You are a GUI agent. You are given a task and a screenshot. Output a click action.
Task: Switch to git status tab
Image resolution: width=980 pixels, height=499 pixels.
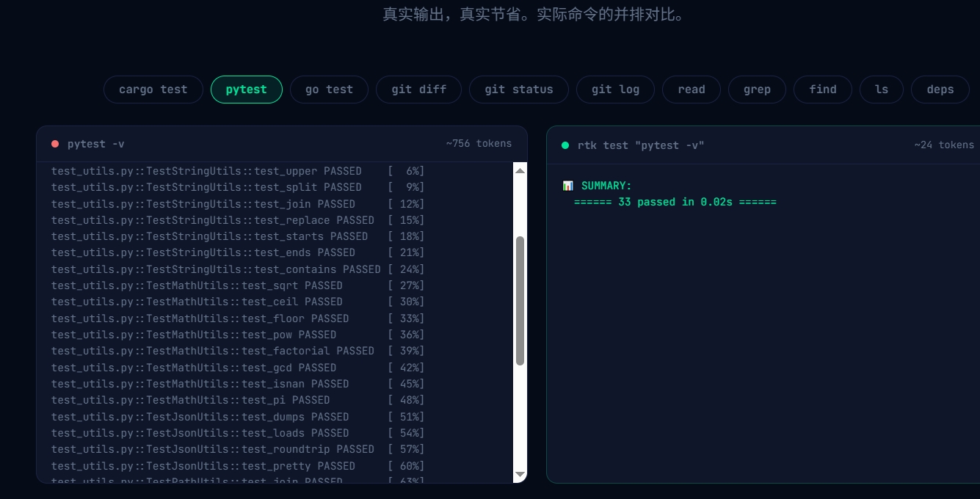pyautogui.click(x=519, y=90)
